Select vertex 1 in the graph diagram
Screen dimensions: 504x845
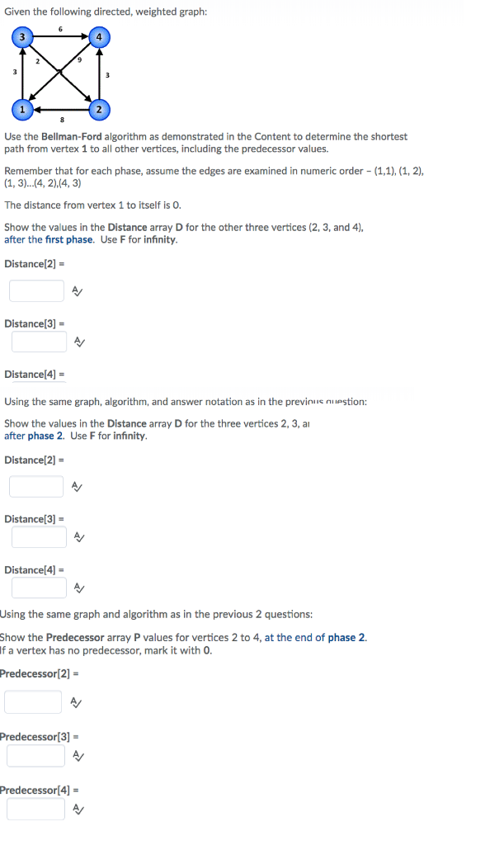tap(21, 109)
